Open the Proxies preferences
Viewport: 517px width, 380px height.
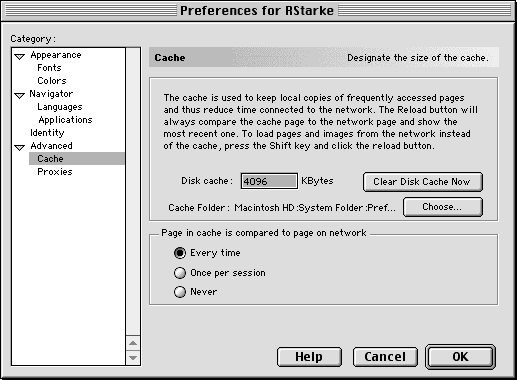click(x=55, y=172)
